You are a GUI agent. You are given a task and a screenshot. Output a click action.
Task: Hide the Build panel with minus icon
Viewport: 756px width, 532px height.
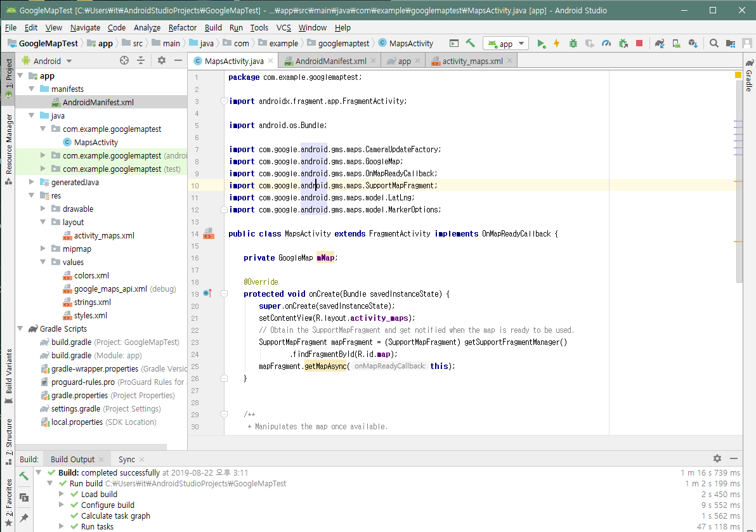tap(734, 458)
